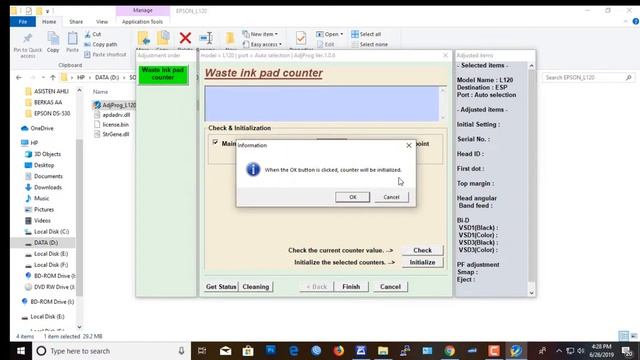Click the Initialize button
This screenshot has height=360, width=640.
(422, 262)
